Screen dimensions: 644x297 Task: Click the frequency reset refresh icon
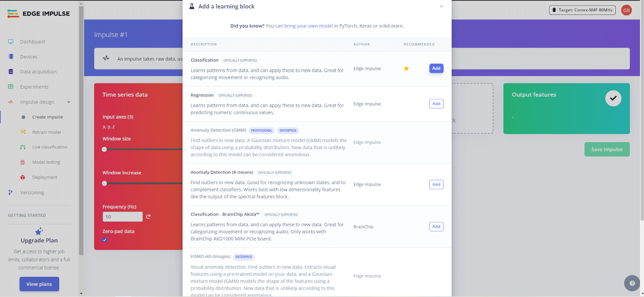tap(148, 217)
